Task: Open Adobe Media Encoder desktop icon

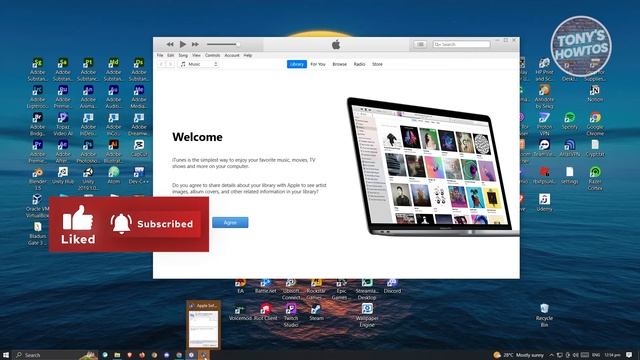Action: tap(139, 96)
